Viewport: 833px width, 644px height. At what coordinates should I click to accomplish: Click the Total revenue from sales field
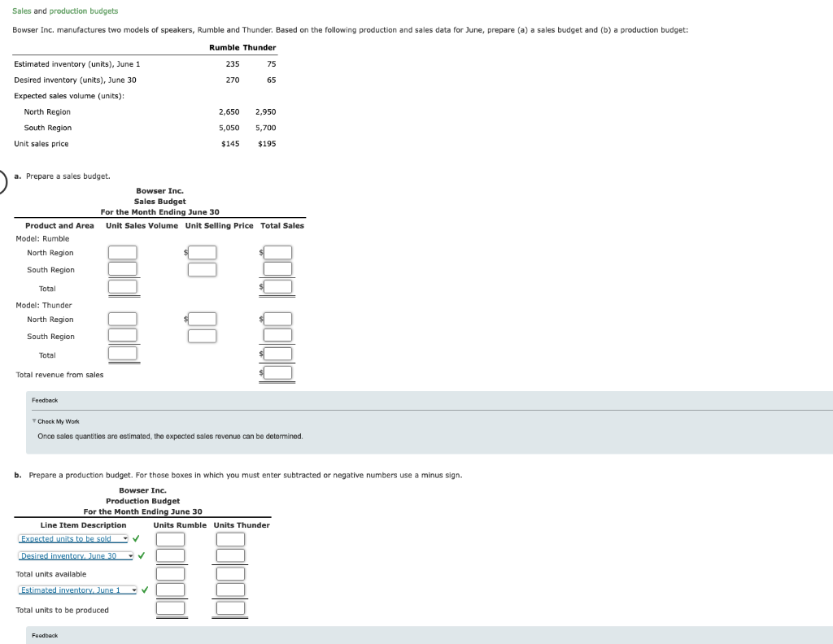pyautogui.click(x=278, y=372)
